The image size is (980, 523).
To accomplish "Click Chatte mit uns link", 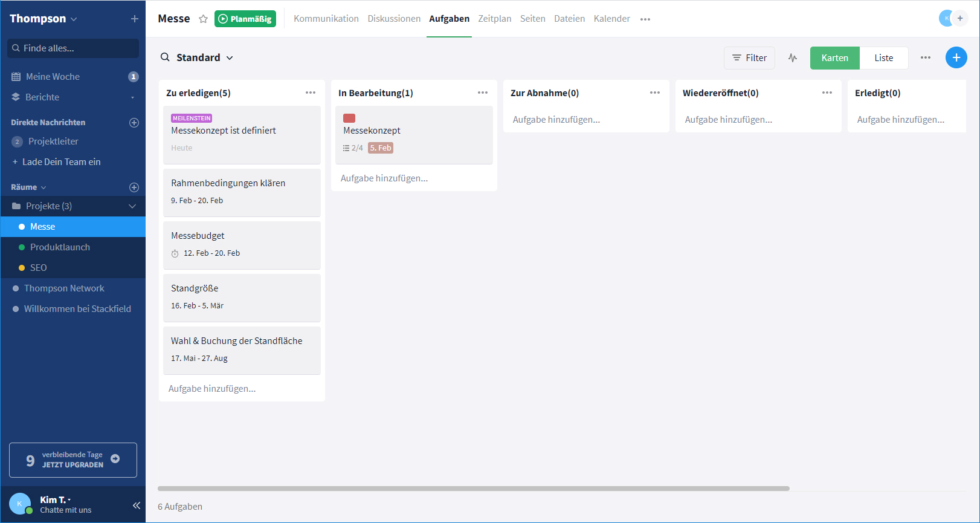I will pyautogui.click(x=66, y=510).
